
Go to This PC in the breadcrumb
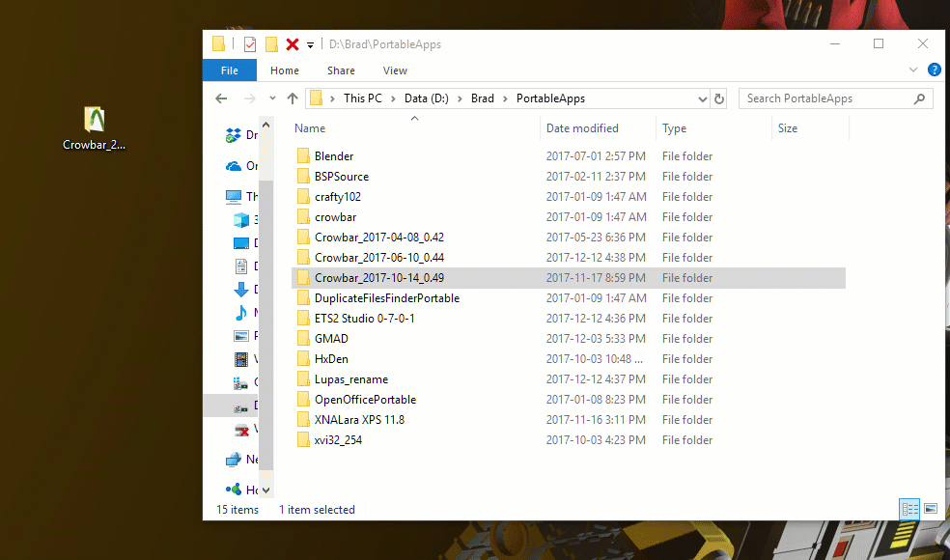coord(363,98)
